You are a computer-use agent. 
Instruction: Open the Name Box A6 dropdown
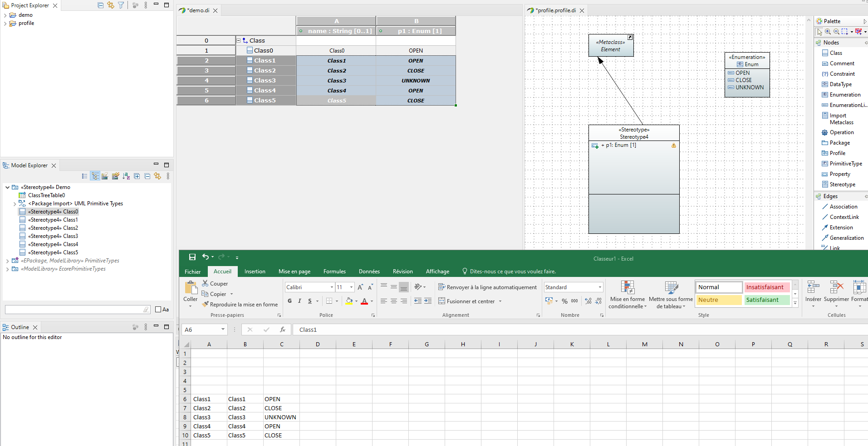pos(223,330)
